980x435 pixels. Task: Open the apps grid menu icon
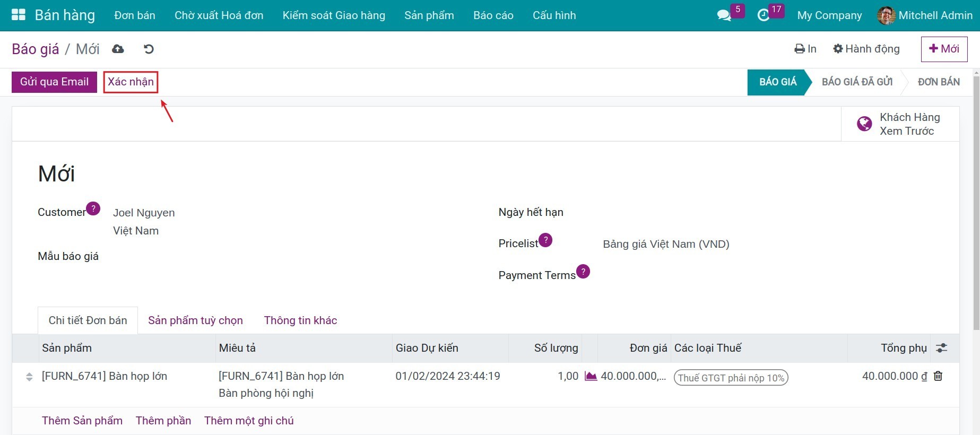point(19,15)
